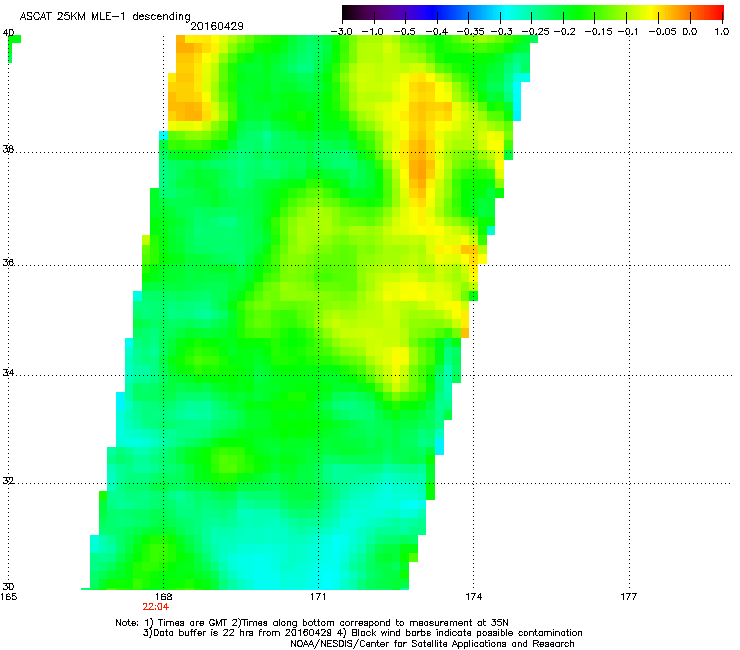Click the -0.05 color scale label

(x=663, y=32)
